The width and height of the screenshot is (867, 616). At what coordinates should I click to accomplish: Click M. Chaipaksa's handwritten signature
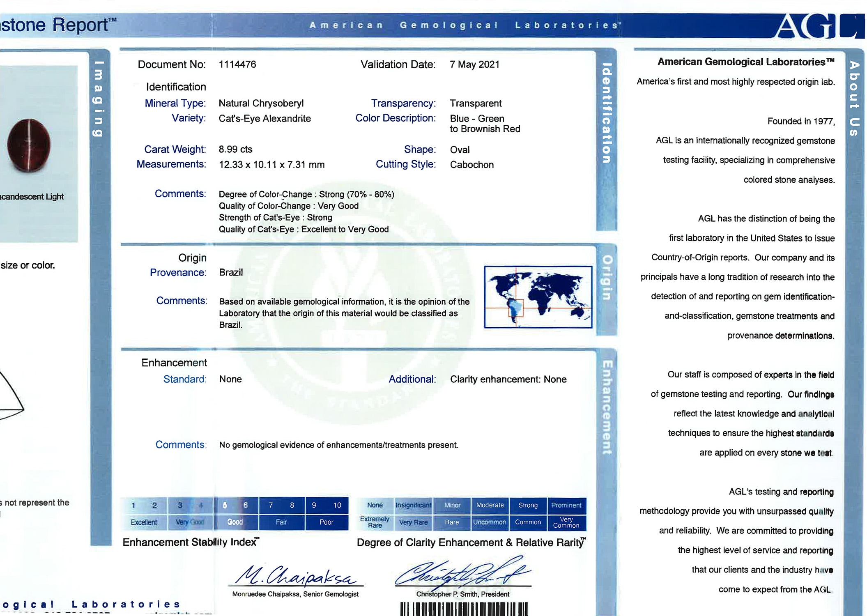point(297,575)
